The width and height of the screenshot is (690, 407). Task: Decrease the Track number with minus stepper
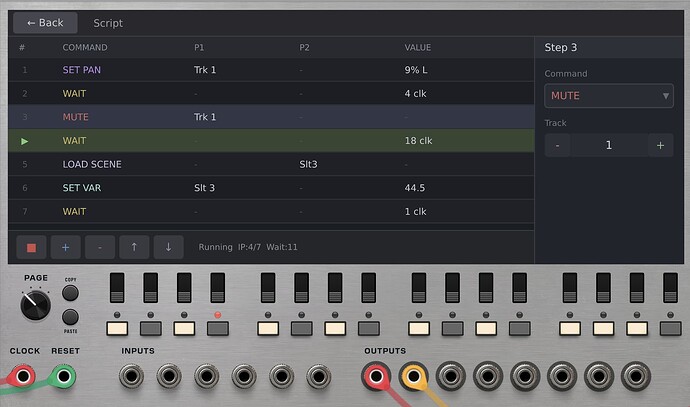[x=557, y=145]
